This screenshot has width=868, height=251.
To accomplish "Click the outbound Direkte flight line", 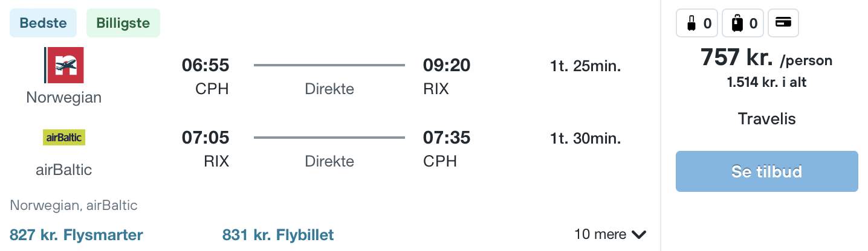I will click(329, 65).
